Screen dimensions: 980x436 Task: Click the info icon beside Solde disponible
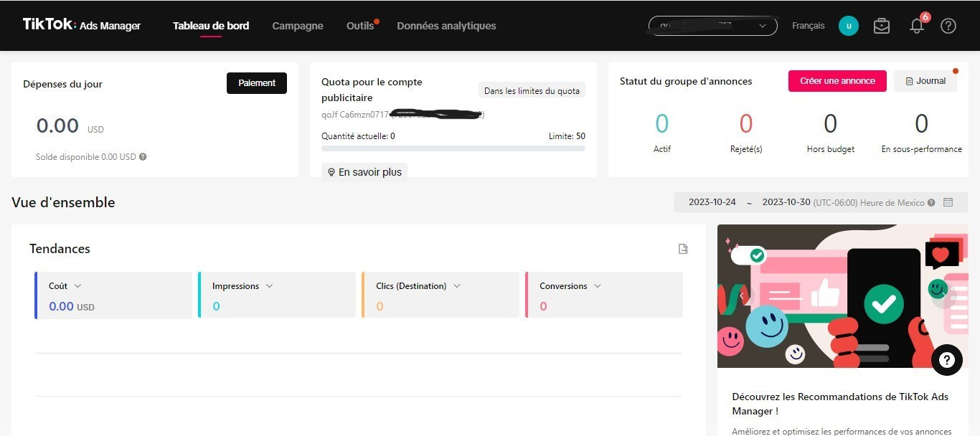click(x=143, y=156)
